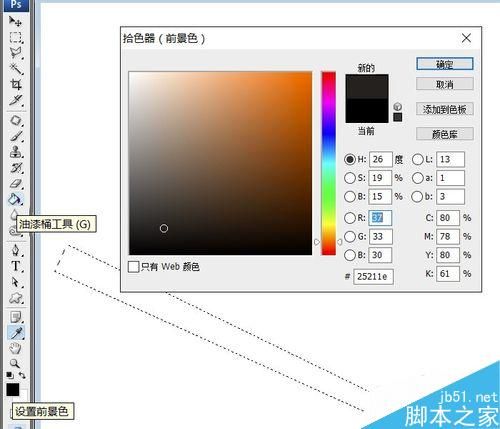Reset default foreground and background colors
The image size is (500, 429).
coord(10,375)
